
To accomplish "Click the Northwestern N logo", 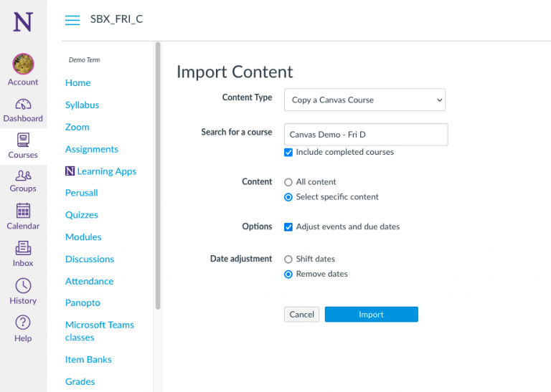I will [23, 21].
